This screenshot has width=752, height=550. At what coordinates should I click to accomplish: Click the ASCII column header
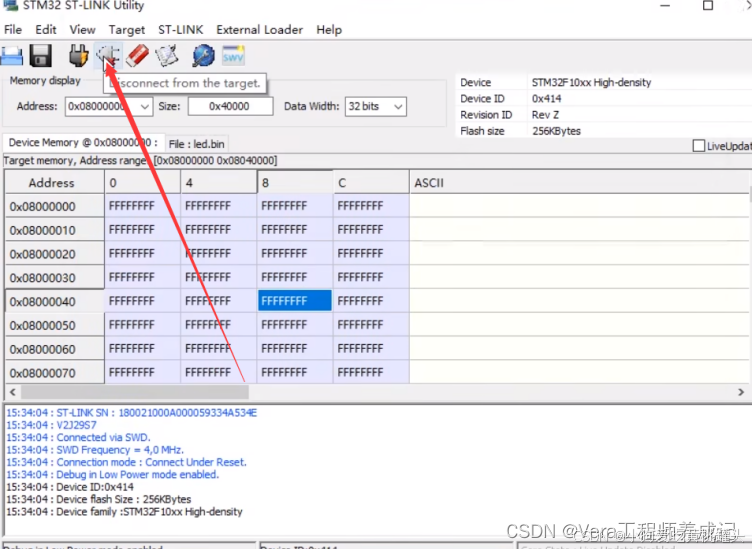[579, 183]
